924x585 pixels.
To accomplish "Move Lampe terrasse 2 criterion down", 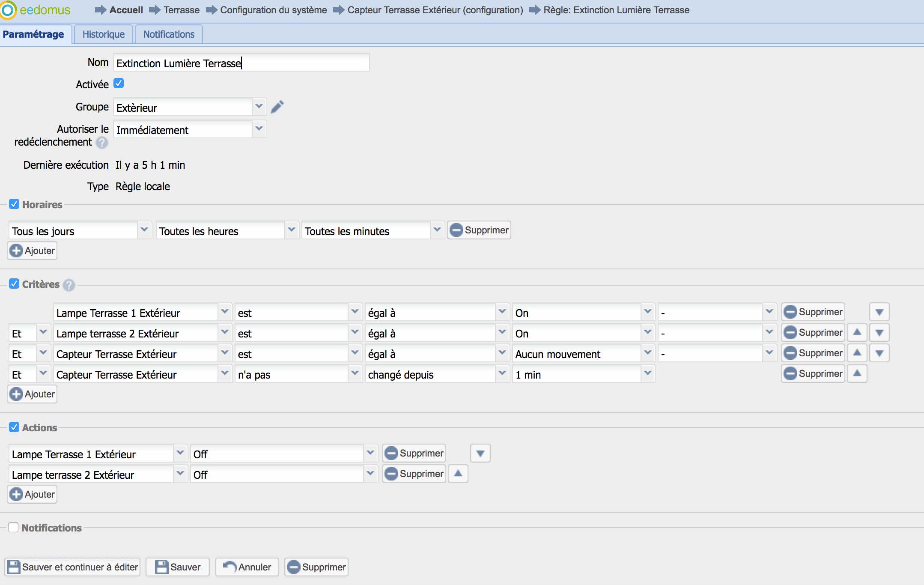I will [879, 333].
